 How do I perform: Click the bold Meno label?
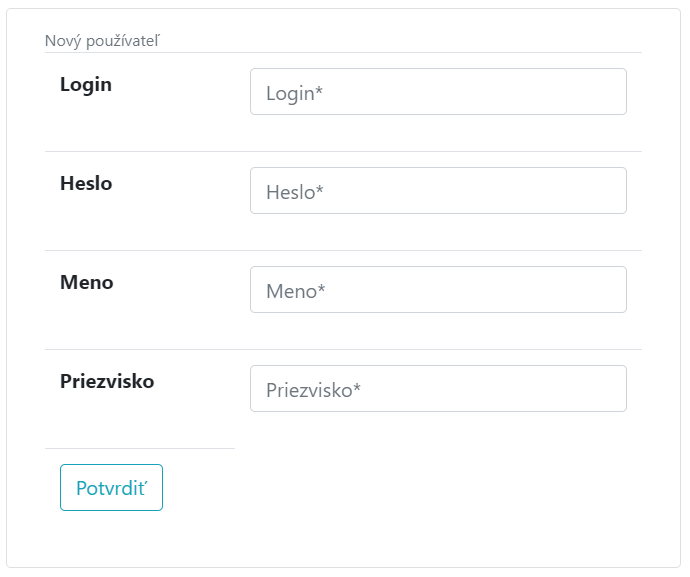(x=87, y=282)
